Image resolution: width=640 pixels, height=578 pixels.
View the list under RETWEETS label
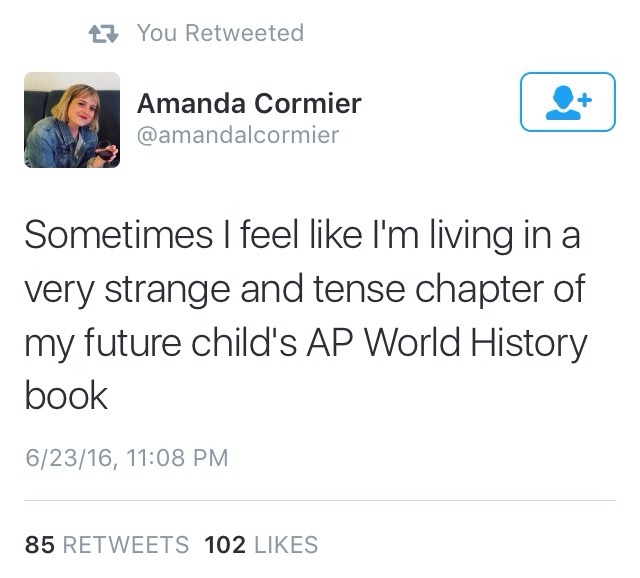[125, 545]
